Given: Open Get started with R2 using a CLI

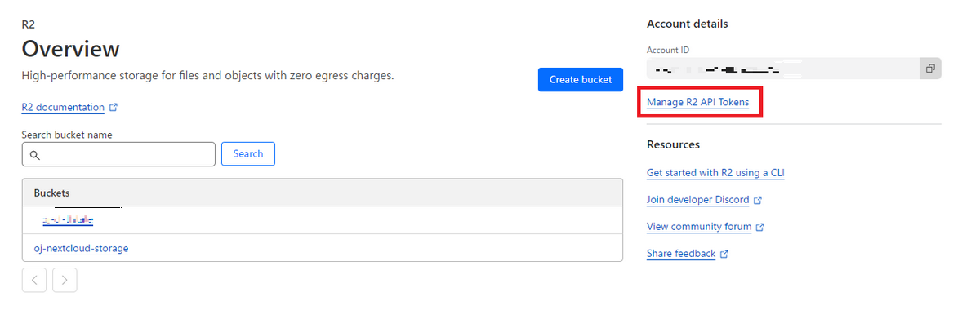Looking at the screenshot, I should tap(715, 173).
